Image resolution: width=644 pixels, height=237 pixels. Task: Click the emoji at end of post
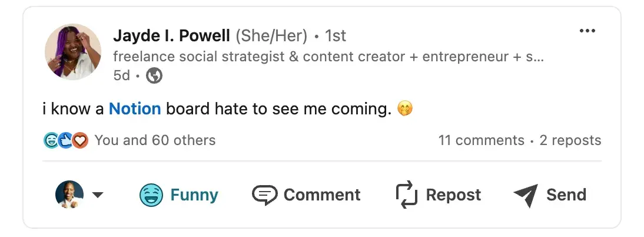pos(404,109)
